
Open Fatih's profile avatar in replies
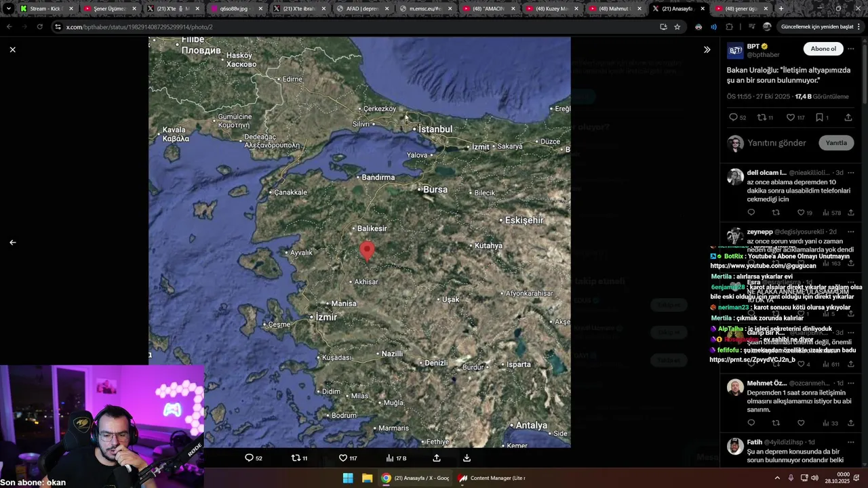tap(735, 446)
